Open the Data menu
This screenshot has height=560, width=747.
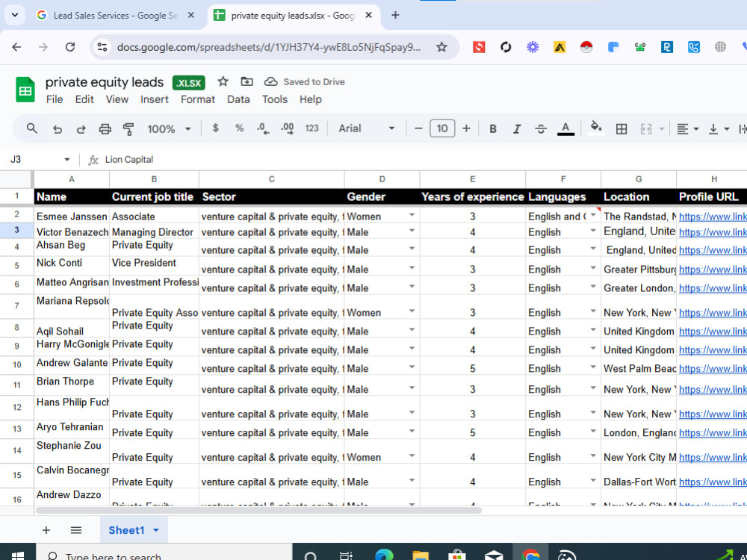coord(238,99)
